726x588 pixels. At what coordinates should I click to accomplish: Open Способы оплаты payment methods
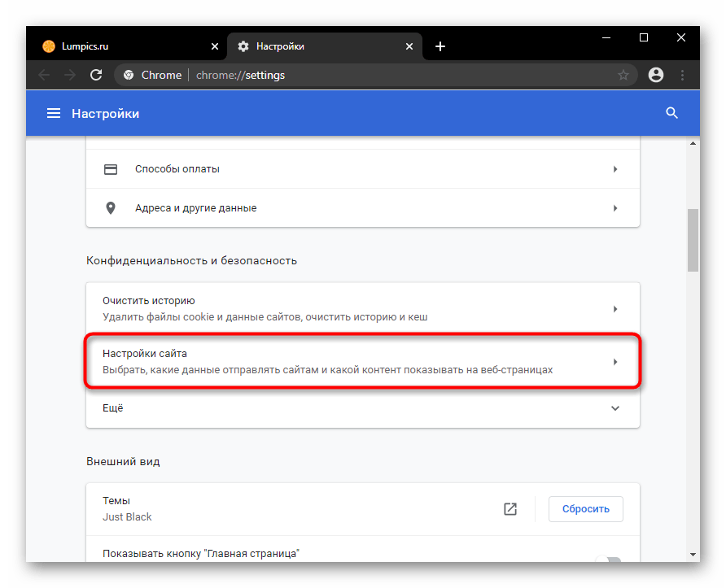coord(362,169)
